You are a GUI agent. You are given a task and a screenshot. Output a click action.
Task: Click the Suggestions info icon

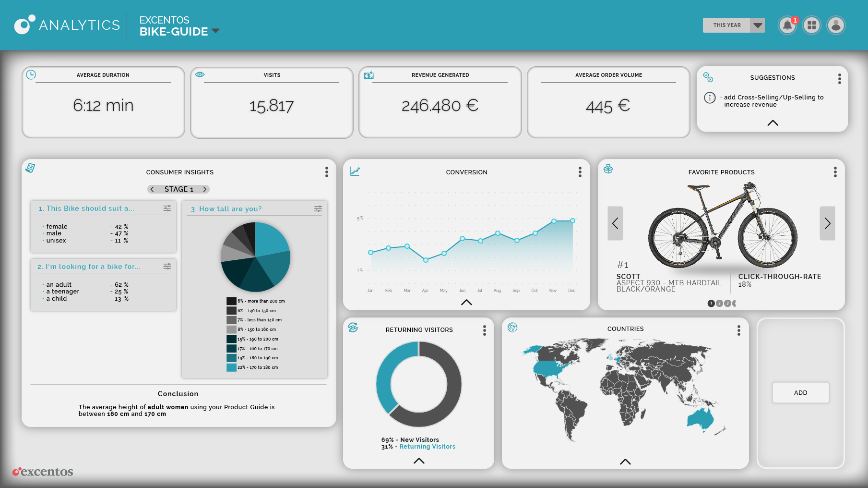pyautogui.click(x=710, y=98)
